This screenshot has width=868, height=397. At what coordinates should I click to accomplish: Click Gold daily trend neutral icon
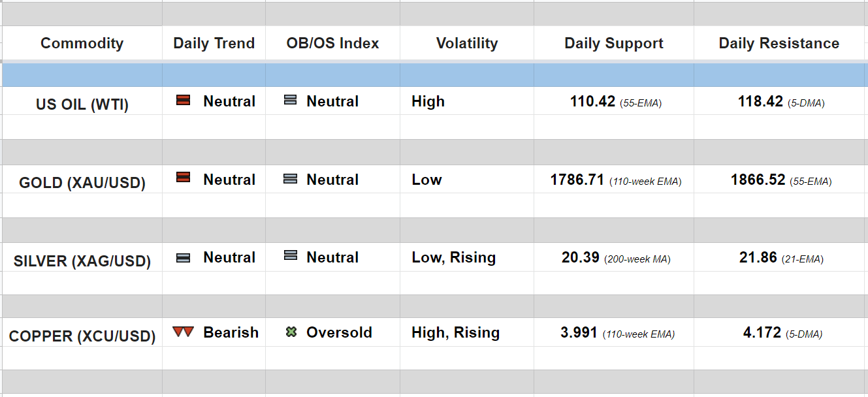(x=184, y=178)
